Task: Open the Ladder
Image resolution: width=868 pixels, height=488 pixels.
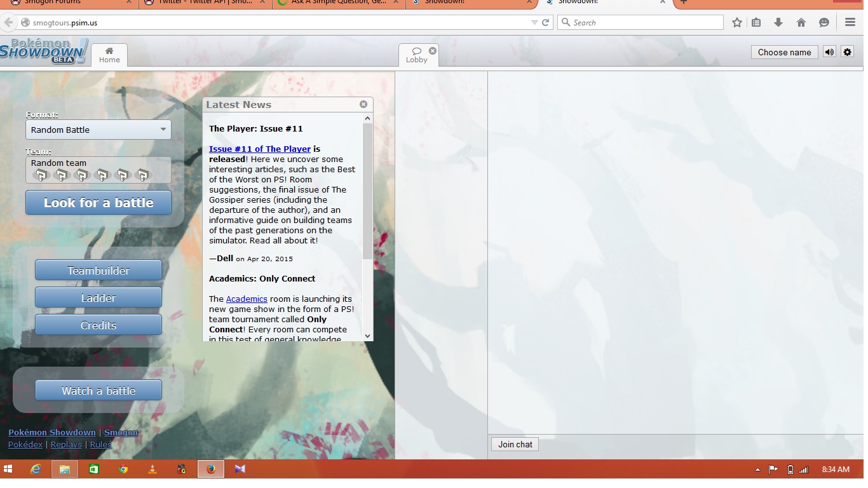Action: pyautogui.click(x=98, y=297)
